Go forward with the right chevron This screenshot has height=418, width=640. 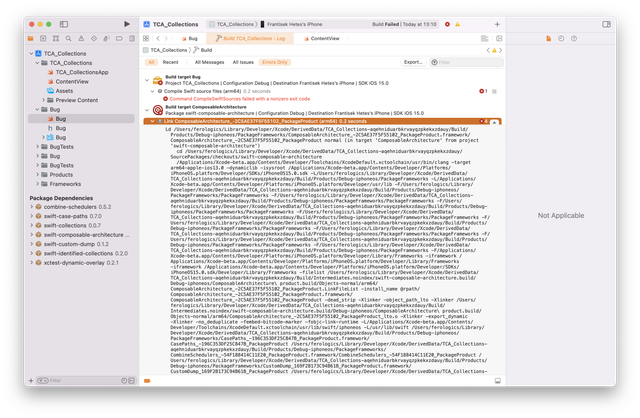pyautogui.click(x=166, y=38)
